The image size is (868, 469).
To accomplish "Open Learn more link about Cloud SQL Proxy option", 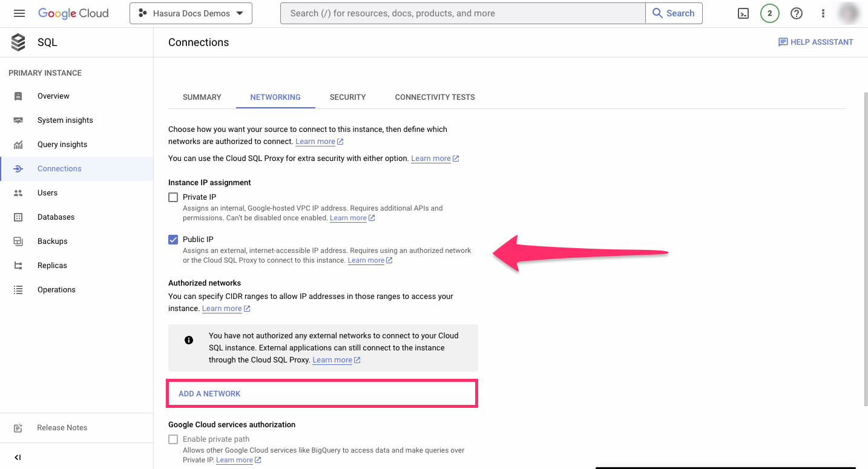I will click(x=435, y=159).
